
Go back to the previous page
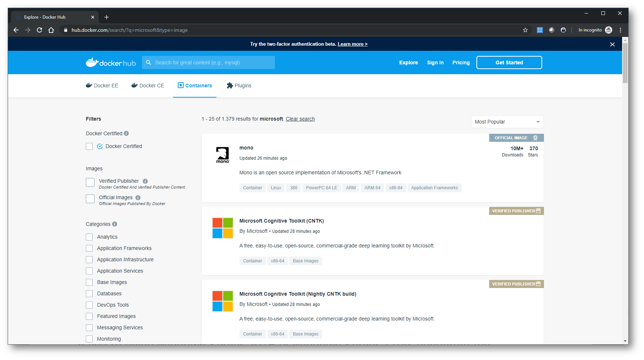coord(16,30)
